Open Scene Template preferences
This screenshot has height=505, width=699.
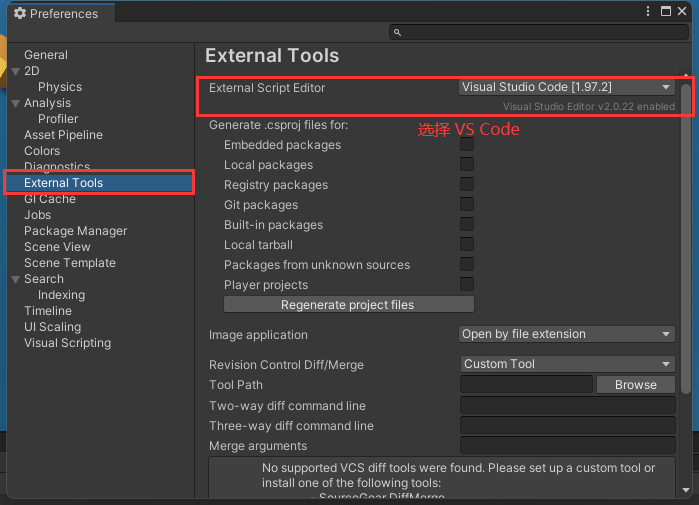pyautogui.click(x=70, y=263)
